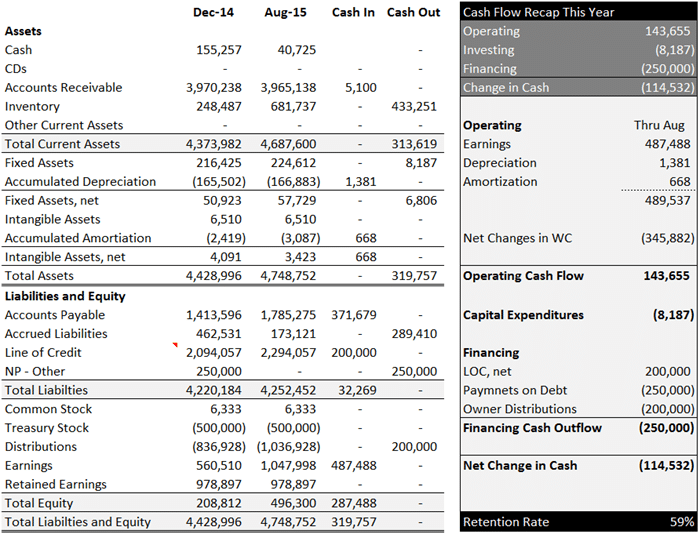This screenshot has height=534, width=700.
Task: Select the Earnings cash in value 487,488
Action: pos(354,466)
